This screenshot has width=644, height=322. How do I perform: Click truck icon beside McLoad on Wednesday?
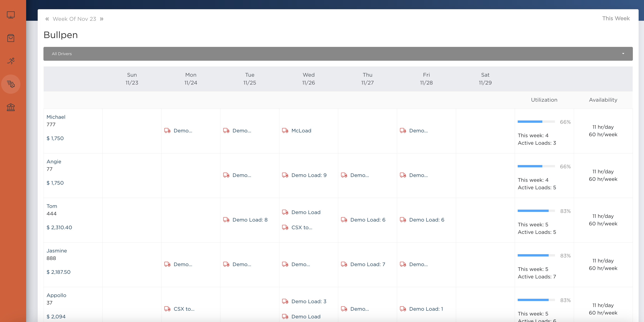[x=285, y=130]
